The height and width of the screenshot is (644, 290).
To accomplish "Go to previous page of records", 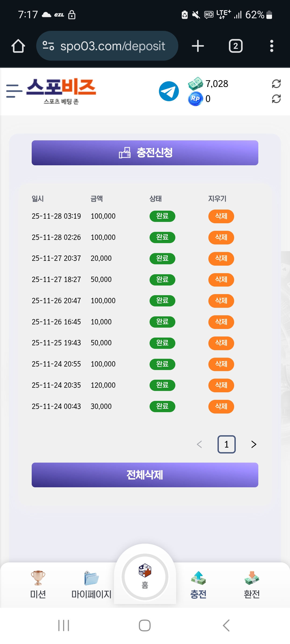I will tap(199, 444).
